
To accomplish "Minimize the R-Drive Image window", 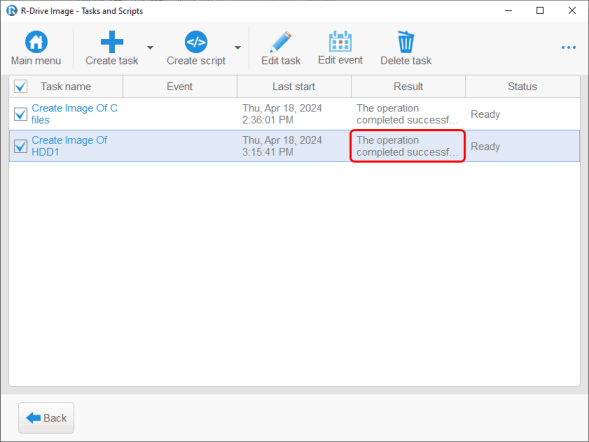I will click(508, 11).
